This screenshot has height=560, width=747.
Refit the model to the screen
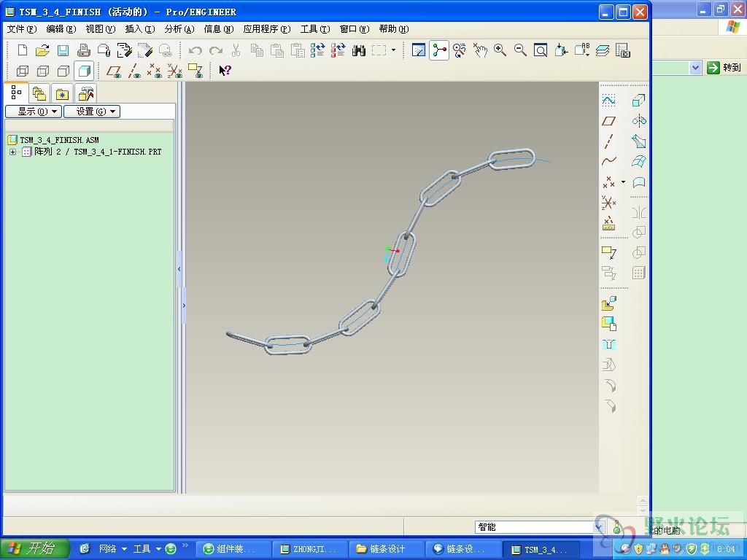coord(541,50)
